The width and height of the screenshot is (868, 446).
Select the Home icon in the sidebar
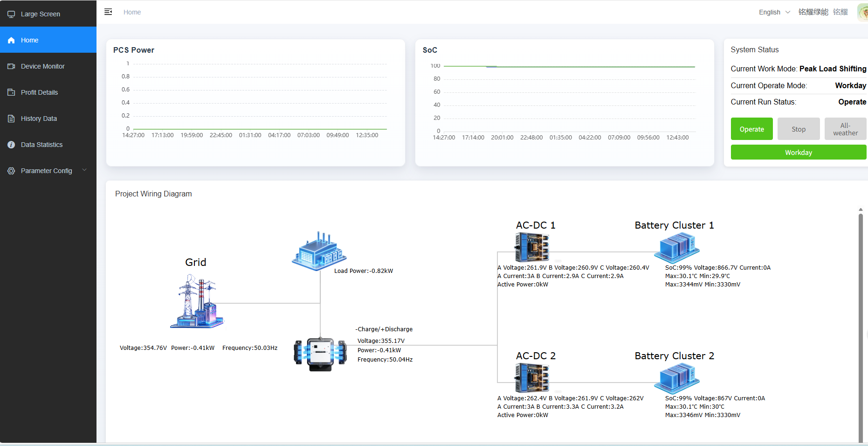pyautogui.click(x=11, y=40)
